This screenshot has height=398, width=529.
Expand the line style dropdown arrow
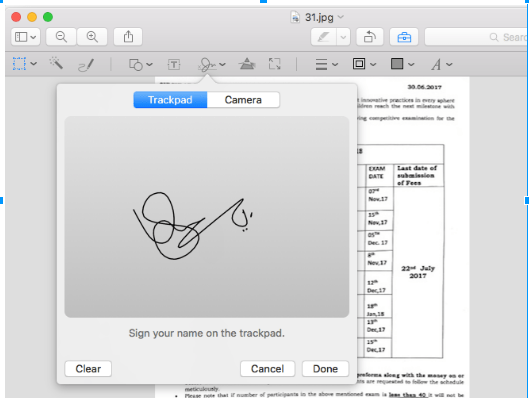tap(335, 64)
